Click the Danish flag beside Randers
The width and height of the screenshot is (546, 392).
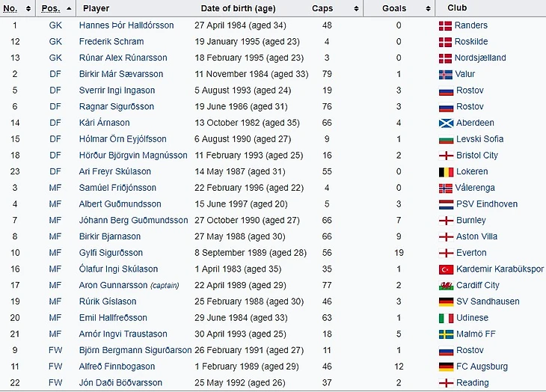(445, 25)
